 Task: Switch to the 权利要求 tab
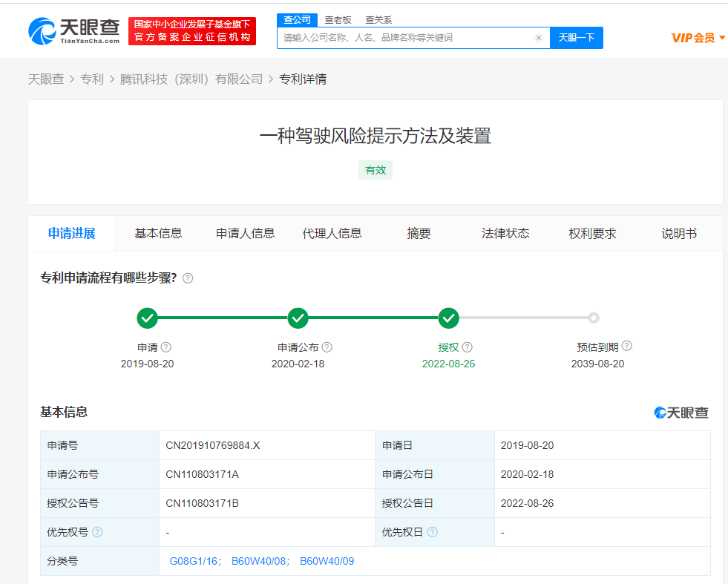(x=592, y=234)
